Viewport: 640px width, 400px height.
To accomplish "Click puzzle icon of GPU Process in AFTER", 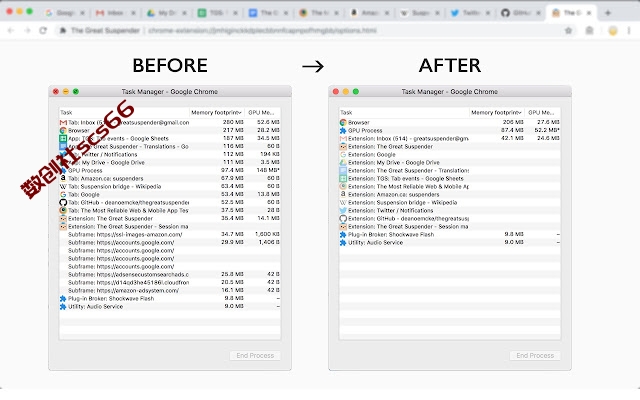I will coord(343,131).
